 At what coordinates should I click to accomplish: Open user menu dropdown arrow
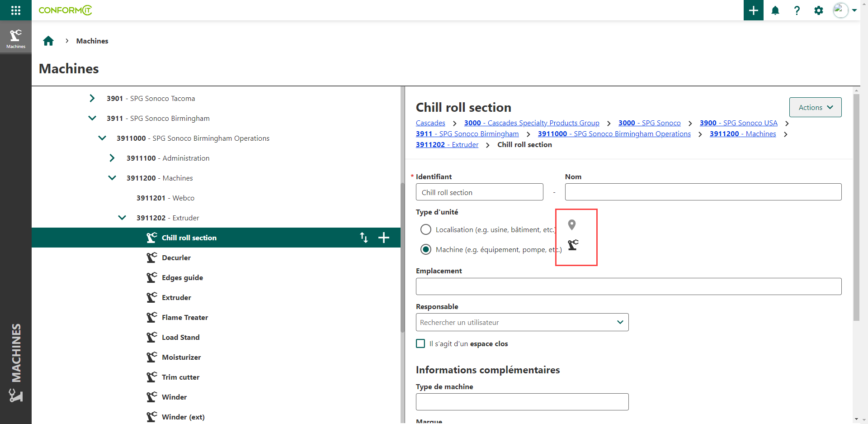(854, 10)
